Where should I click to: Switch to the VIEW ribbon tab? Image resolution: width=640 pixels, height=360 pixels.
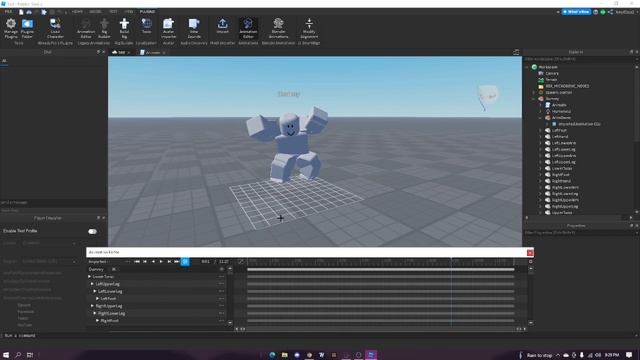129,12
